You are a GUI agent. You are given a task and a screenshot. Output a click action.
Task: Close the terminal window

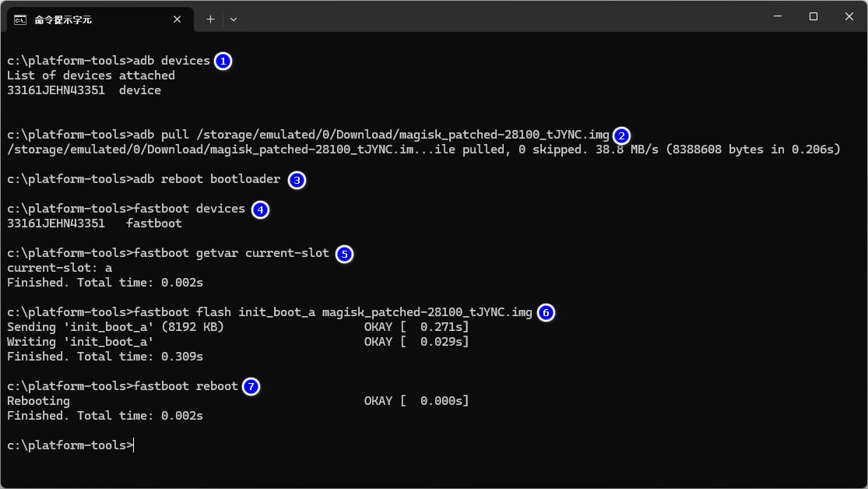(x=848, y=17)
